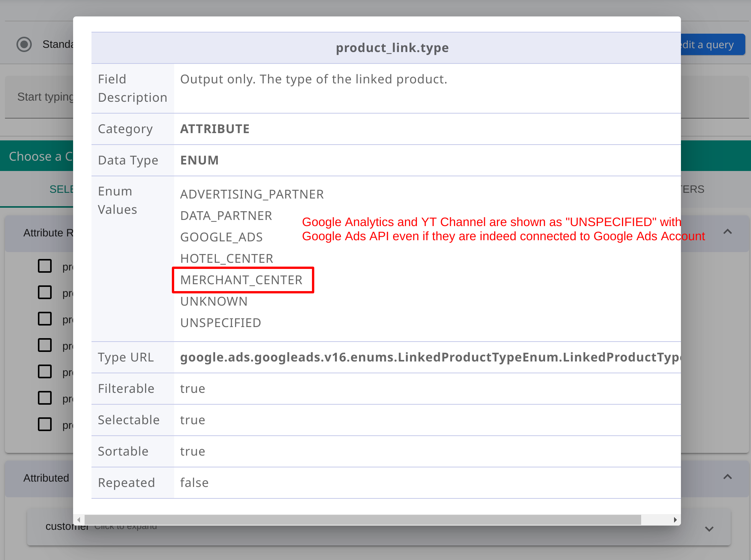Select the GOOGLE_ADS enum value
The width and height of the screenshot is (751, 560).
pos(222,237)
